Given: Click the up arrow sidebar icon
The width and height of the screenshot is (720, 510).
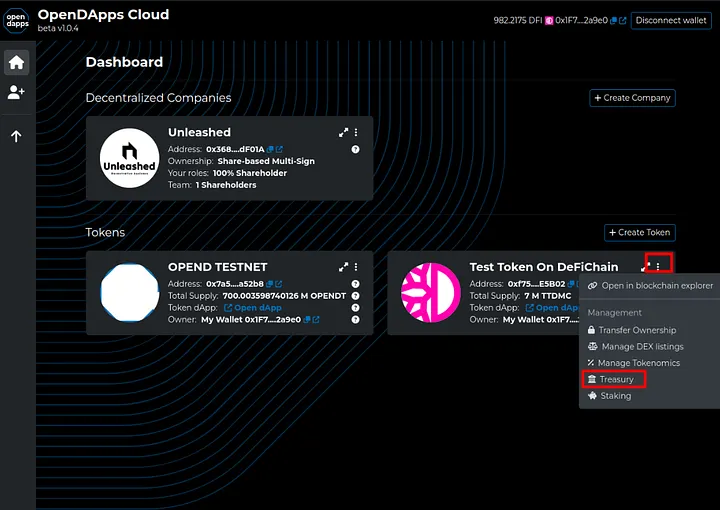Looking at the screenshot, I should [16, 136].
